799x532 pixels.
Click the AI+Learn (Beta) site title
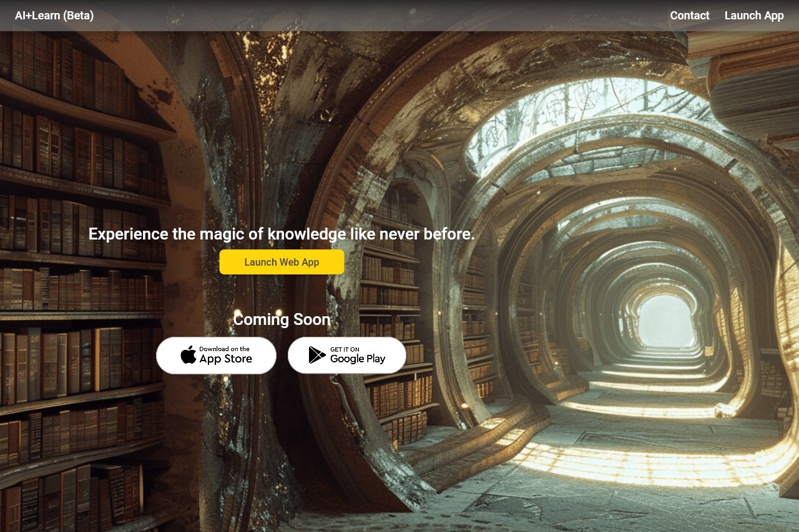[x=54, y=16]
